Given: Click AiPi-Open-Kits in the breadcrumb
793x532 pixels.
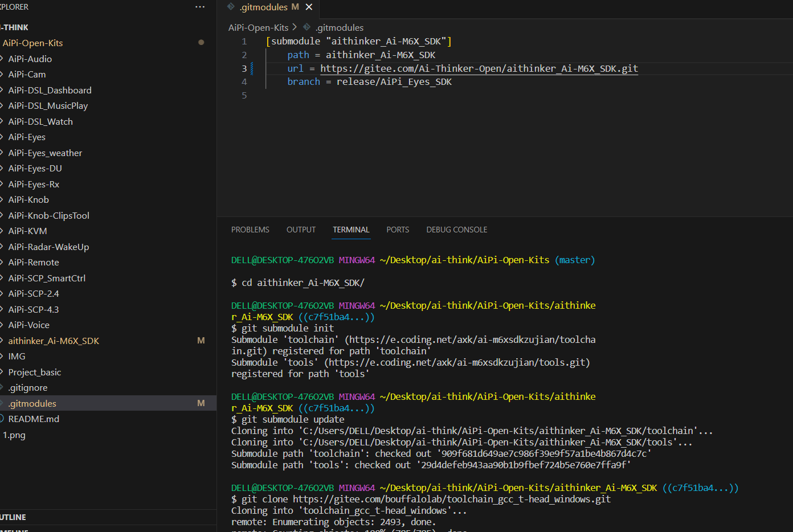Looking at the screenshot, I should click(x=259, y=27).
